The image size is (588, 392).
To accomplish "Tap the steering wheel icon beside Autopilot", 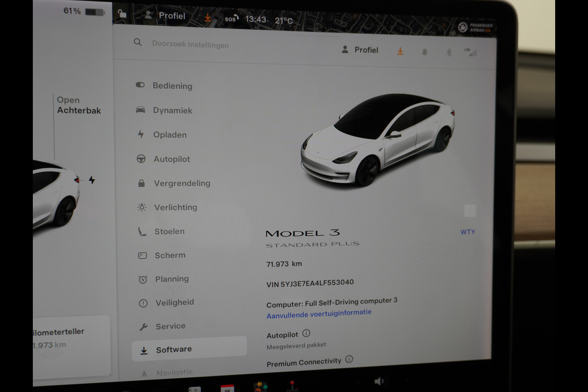I will [141, 159].
